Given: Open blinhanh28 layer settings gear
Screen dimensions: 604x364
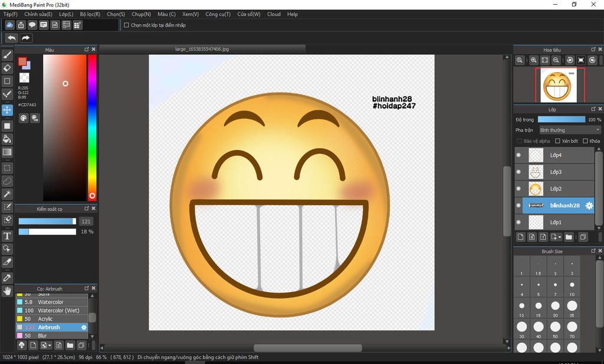Looking at the screenshot, I should tap(589, 206).
